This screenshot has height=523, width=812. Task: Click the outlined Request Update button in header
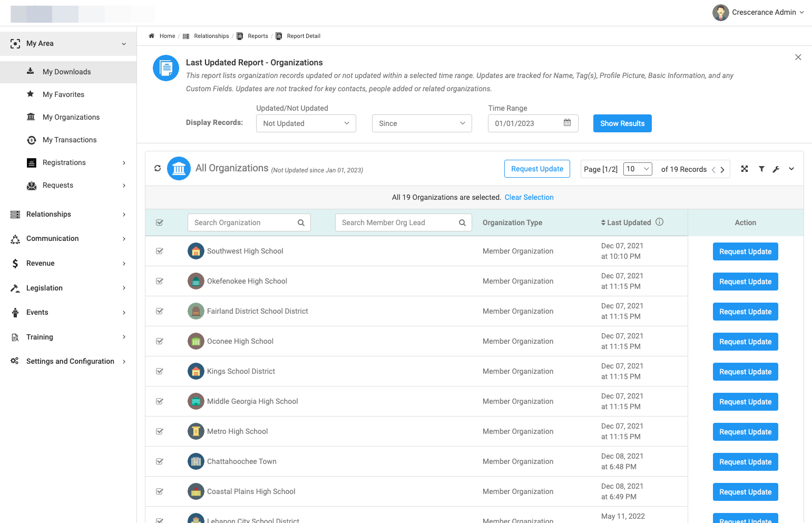(x=537, y=169)
